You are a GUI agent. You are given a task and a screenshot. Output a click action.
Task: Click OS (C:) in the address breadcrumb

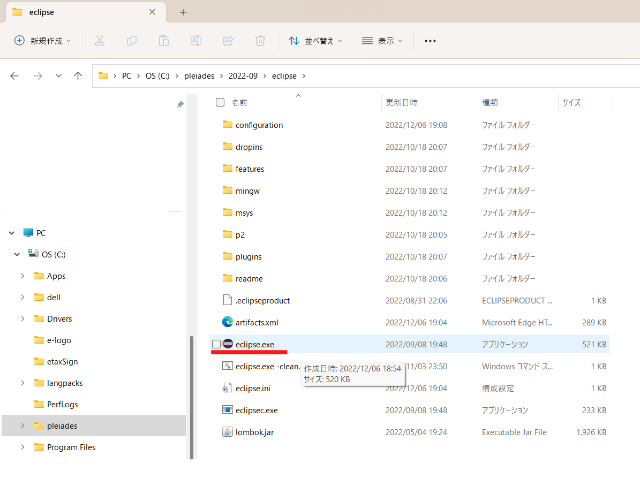pos(157,76)
